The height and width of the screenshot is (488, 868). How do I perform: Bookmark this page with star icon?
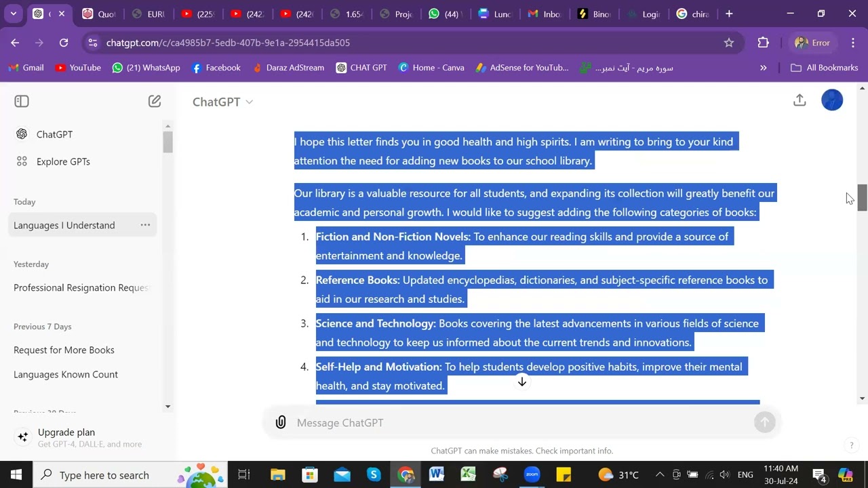729,43
